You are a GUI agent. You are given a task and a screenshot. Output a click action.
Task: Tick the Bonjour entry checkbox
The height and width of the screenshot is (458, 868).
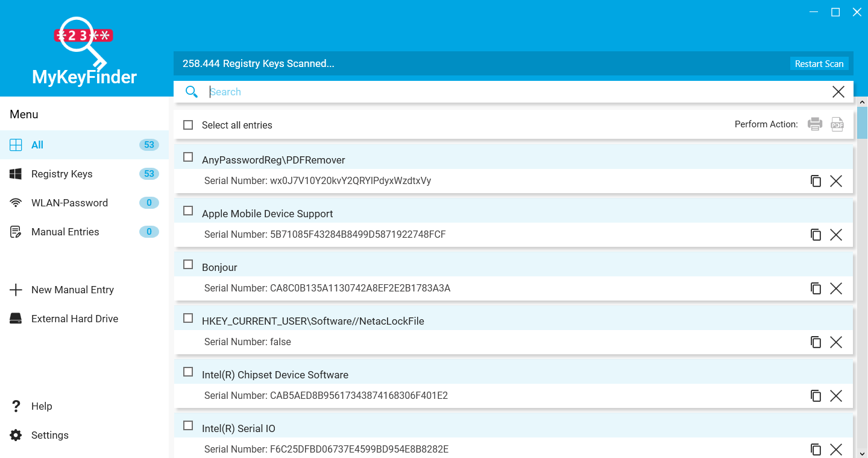pyautogui.click(x=188, y=264)
